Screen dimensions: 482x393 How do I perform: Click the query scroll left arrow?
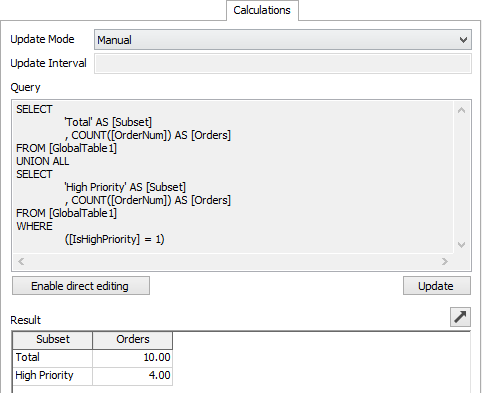21,261
